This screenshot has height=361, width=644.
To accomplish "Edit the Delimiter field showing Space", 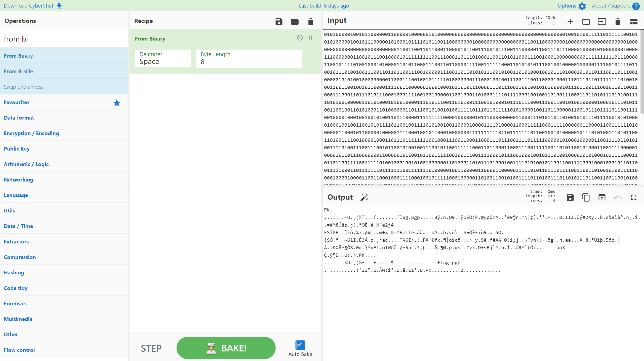I will (x=163, y=61).
